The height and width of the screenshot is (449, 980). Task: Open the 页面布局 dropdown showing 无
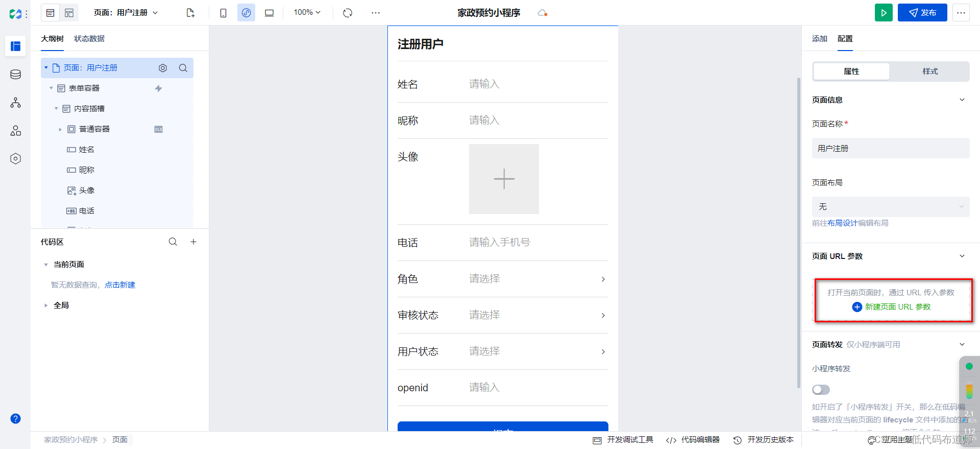pyautogui.click(x=891, y=207)
